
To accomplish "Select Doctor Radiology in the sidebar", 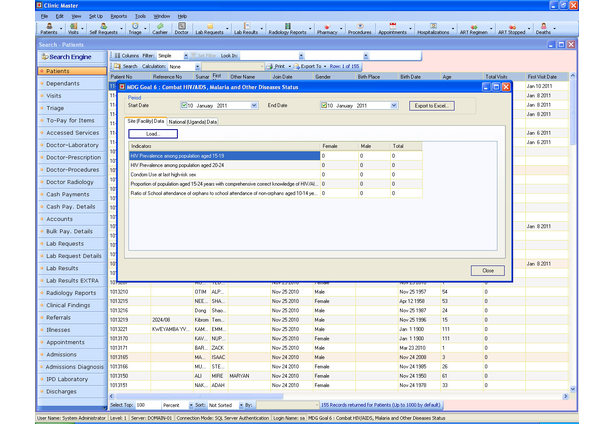I will coord(70,182).
